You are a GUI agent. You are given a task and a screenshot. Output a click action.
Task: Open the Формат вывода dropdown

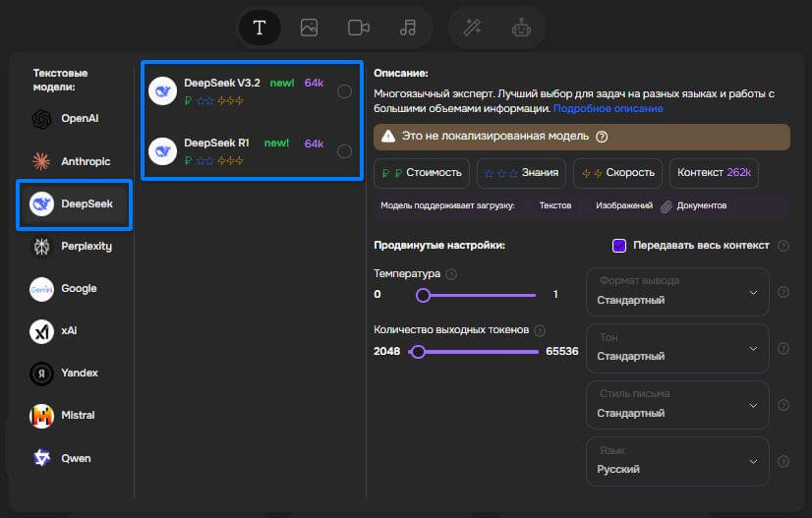click(677, 291)
